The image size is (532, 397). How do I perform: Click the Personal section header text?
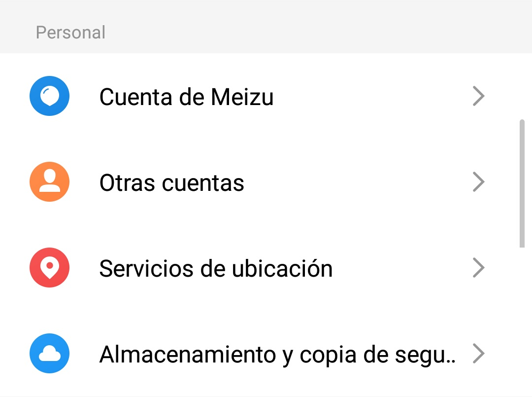70,33
